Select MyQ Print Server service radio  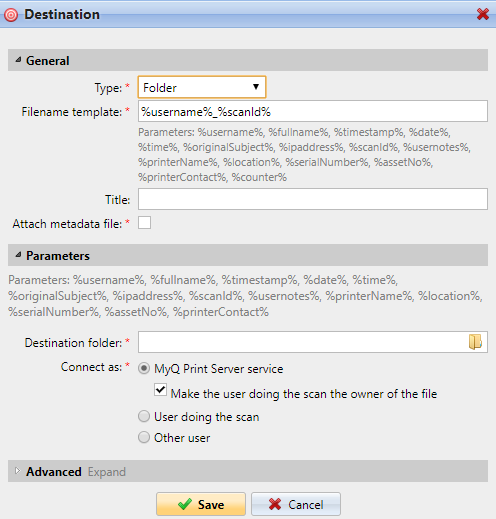click(144, 368)
